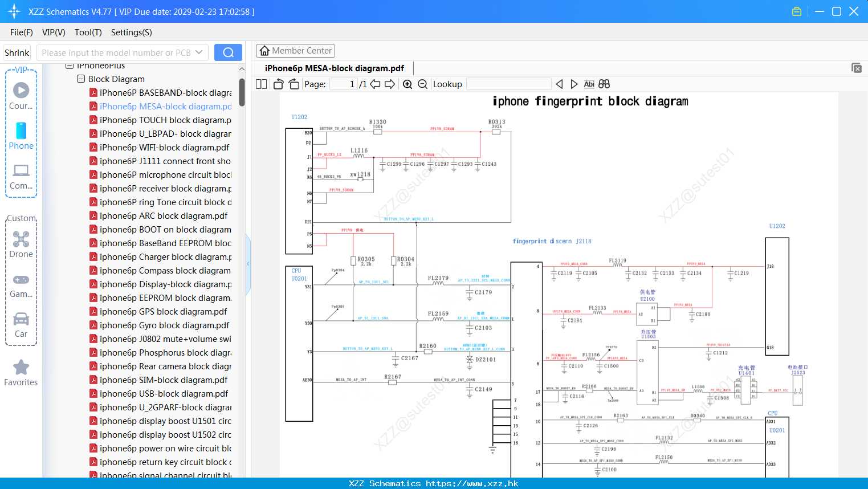Open the Courses sidebar icon
The width and height of the screenshot is (868, 489).
(x=21, y=95)
